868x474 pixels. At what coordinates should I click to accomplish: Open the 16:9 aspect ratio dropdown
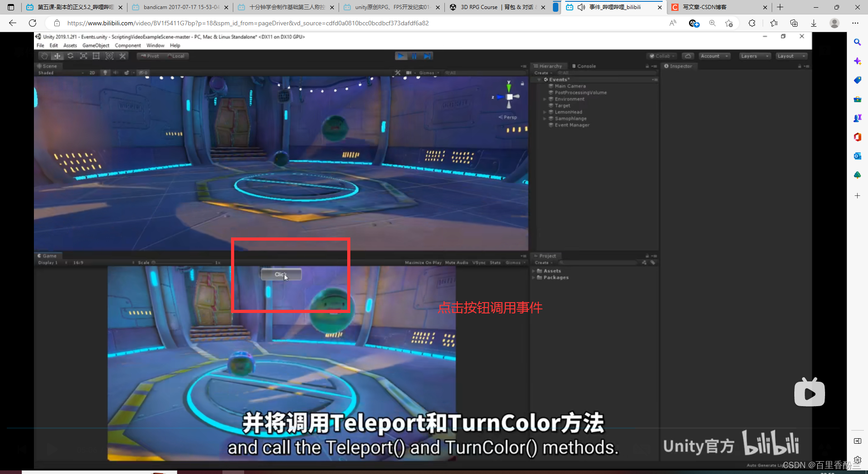[104, 263]
